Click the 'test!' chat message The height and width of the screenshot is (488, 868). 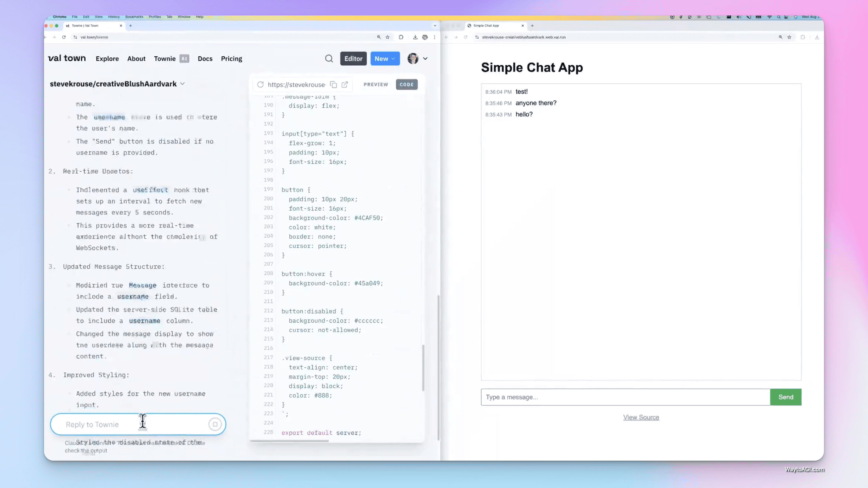pos(522,92)
